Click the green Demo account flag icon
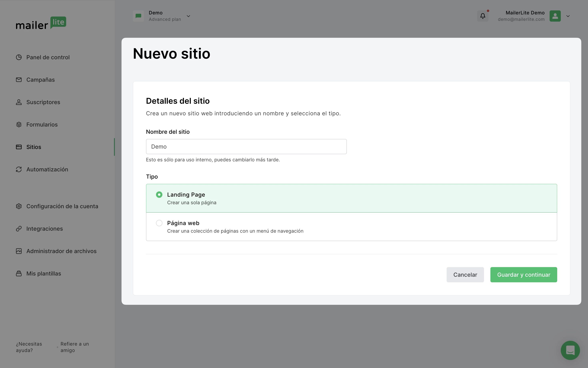 point(138,16)
